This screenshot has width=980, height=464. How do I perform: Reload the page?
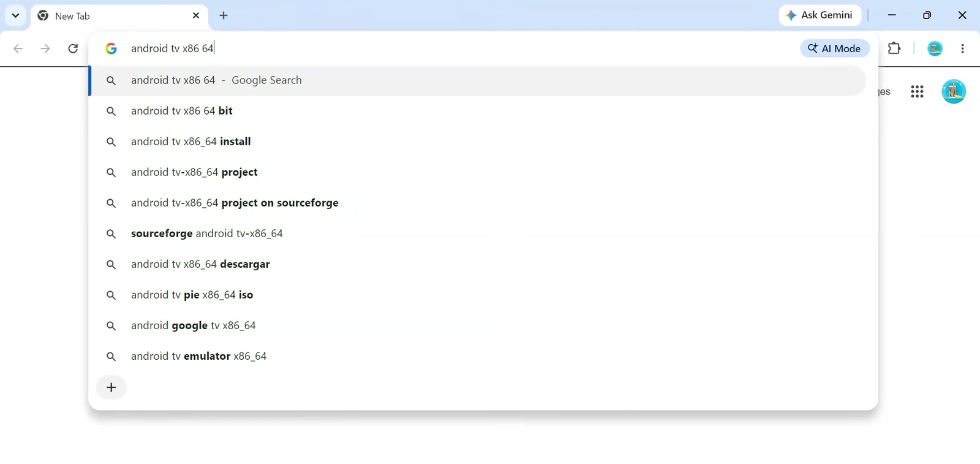[x=73, y=48]
